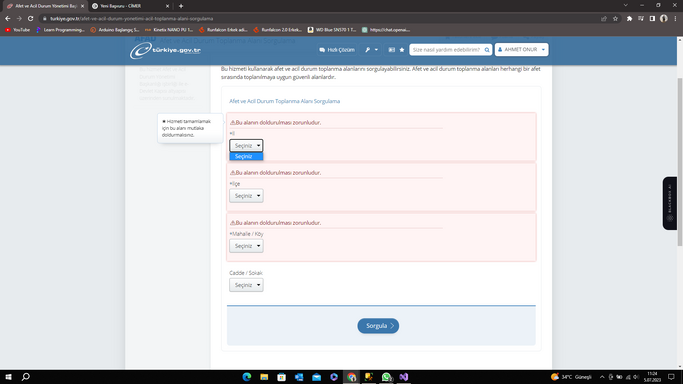Open Hızlı Çözüm quick solutions
683x384 pixels.
click(337, 50)
